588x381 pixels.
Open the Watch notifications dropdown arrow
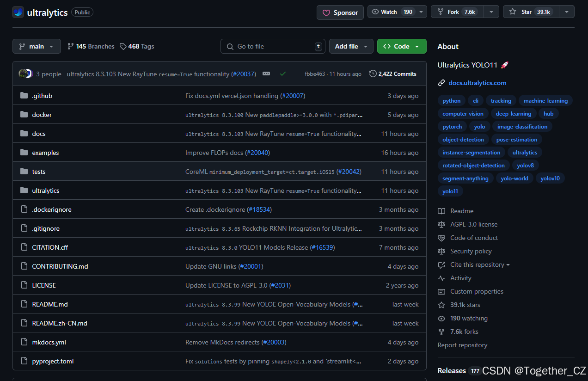422,12
